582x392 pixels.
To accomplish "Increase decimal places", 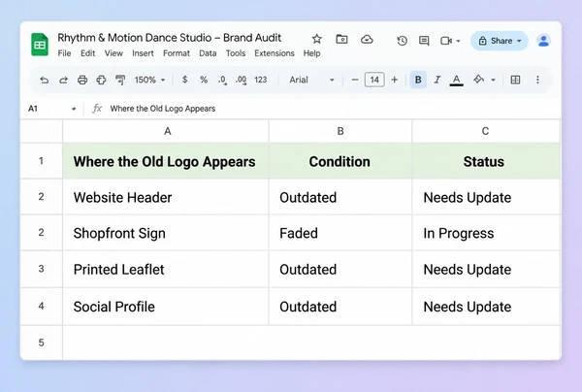I will pyautogui.click(x=241, y=80).
